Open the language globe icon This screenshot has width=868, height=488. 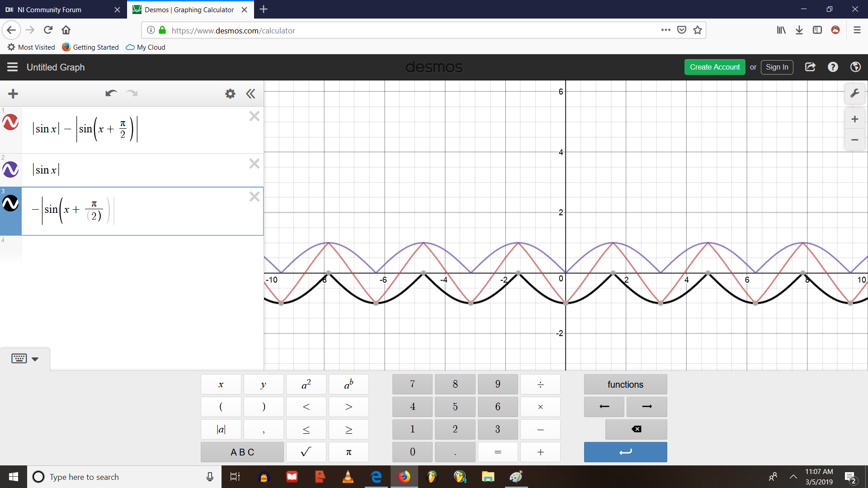(855, 67)
